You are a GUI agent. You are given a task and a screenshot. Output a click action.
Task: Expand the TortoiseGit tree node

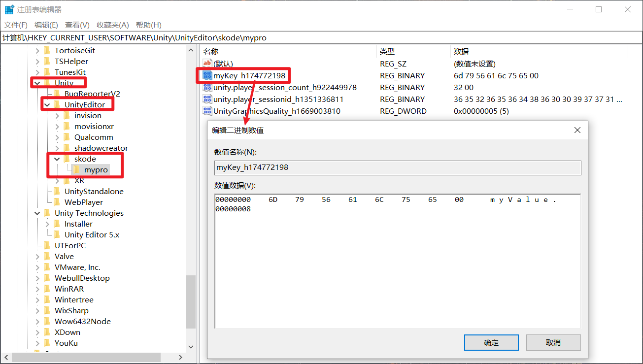click(x=37, y=50)
